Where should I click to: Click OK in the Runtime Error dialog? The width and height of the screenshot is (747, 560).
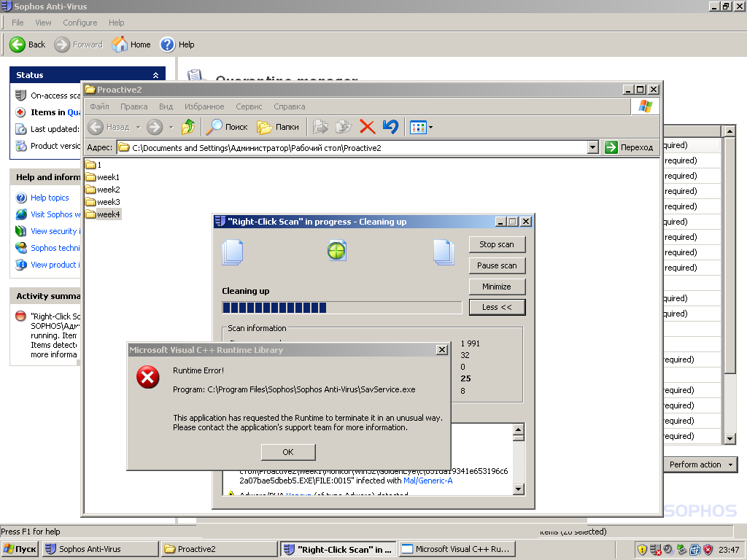[x=288, y=452]
